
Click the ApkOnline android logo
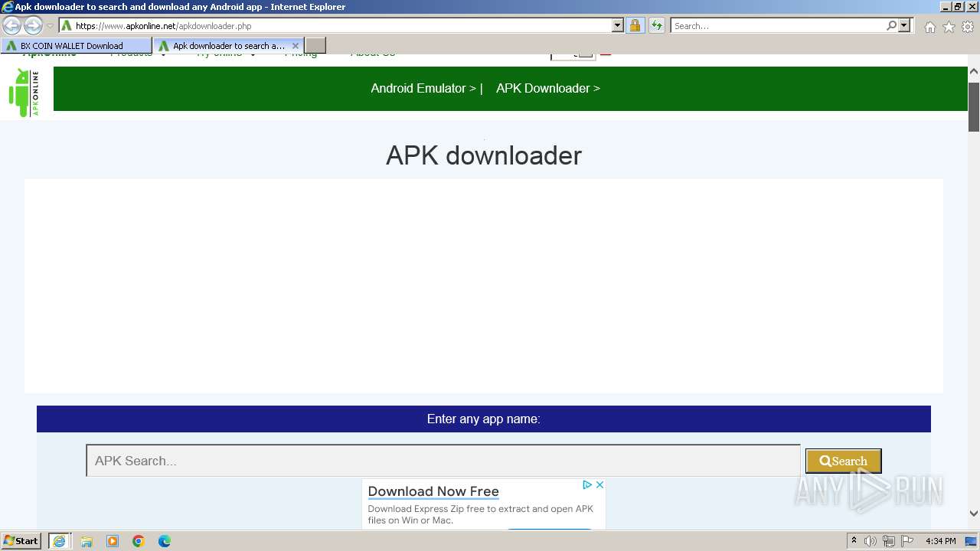point(24,93)
